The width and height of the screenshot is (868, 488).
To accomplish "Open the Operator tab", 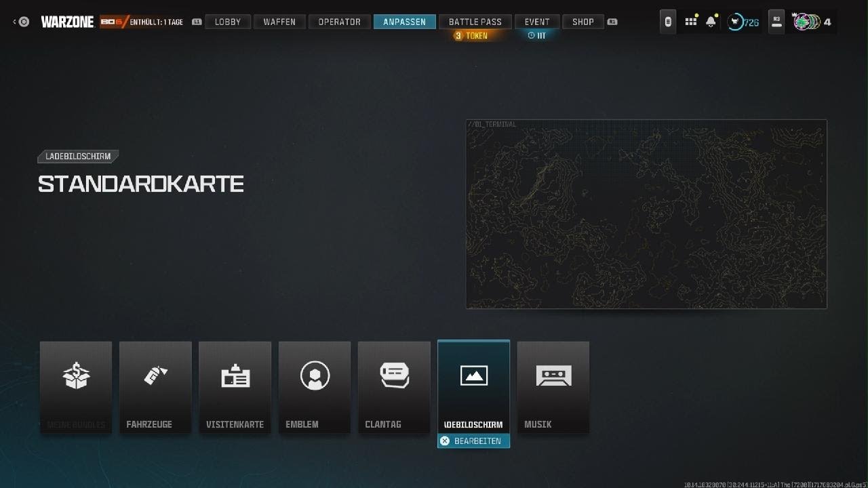I will [x=340, y=22].
